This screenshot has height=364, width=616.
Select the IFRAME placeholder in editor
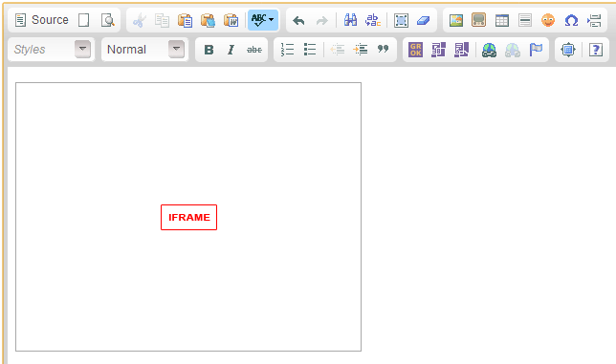click(188, 217)
